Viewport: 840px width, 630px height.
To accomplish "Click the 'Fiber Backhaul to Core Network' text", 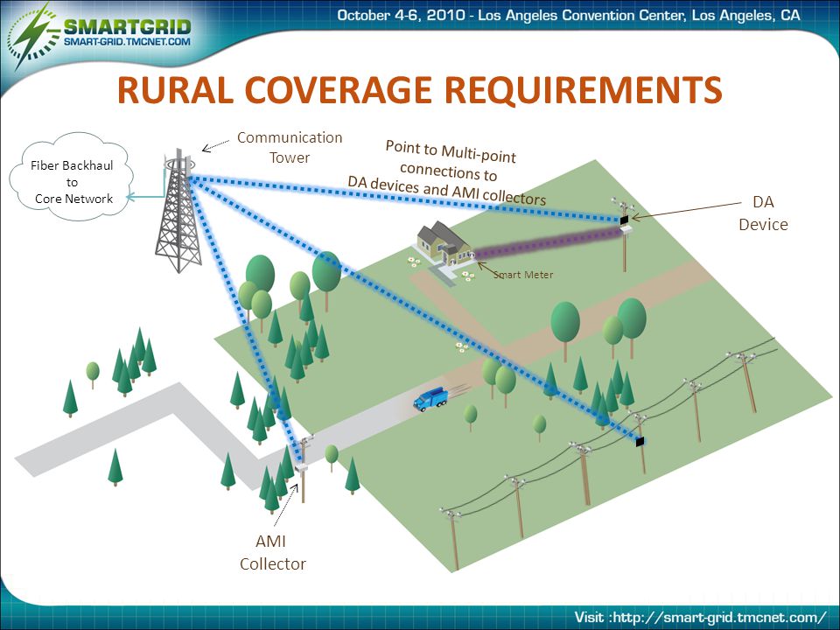I will coord(72,182).
